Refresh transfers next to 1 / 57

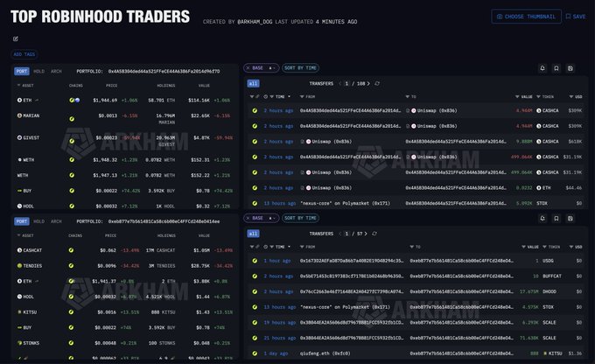(x=374, y=234)
